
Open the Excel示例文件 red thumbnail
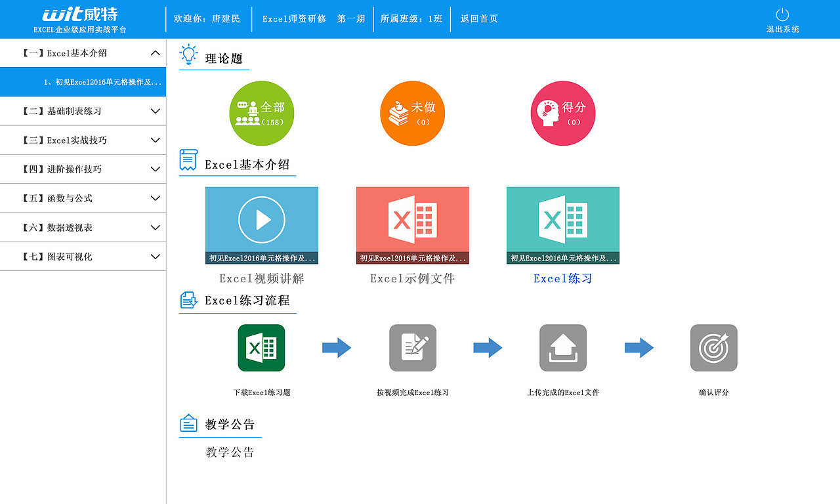[x=412, y=223]
